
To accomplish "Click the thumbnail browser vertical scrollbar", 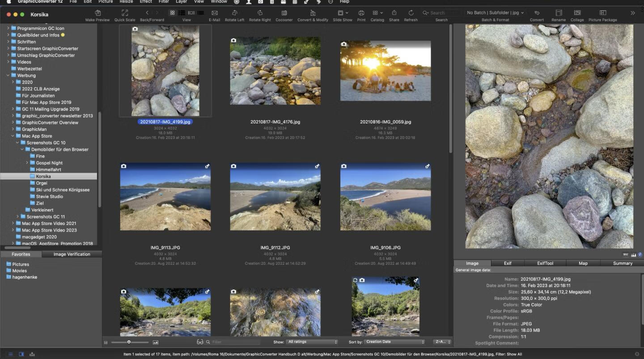I will pyautogui.click(x=450, y=88).
